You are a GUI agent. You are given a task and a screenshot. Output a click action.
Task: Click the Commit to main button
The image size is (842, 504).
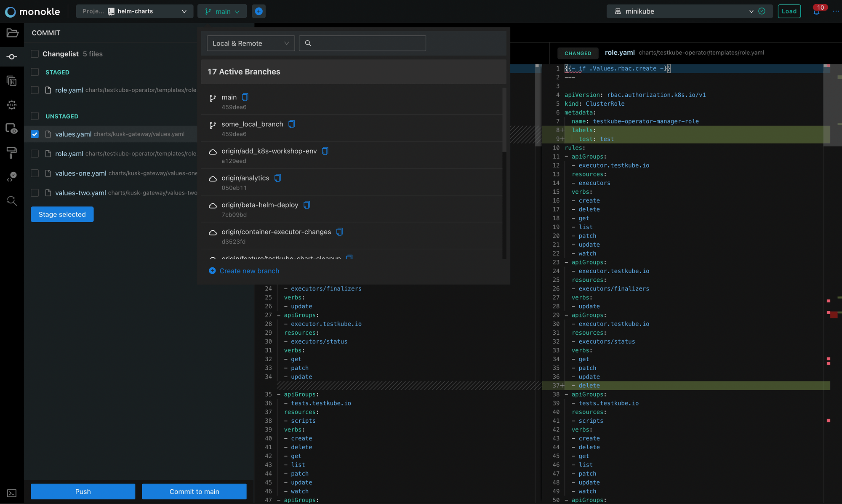194,491
